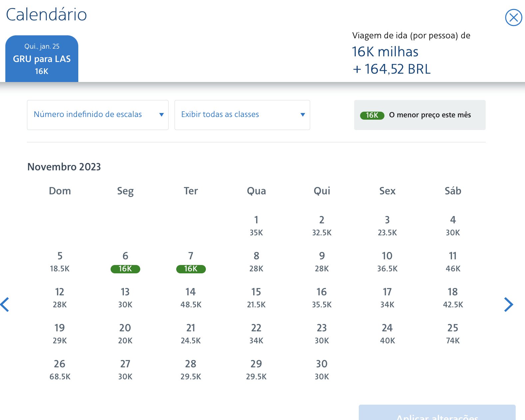Choose November 25 priced at 74K
This screenshot has height=420, width=525.
point(453,334)
